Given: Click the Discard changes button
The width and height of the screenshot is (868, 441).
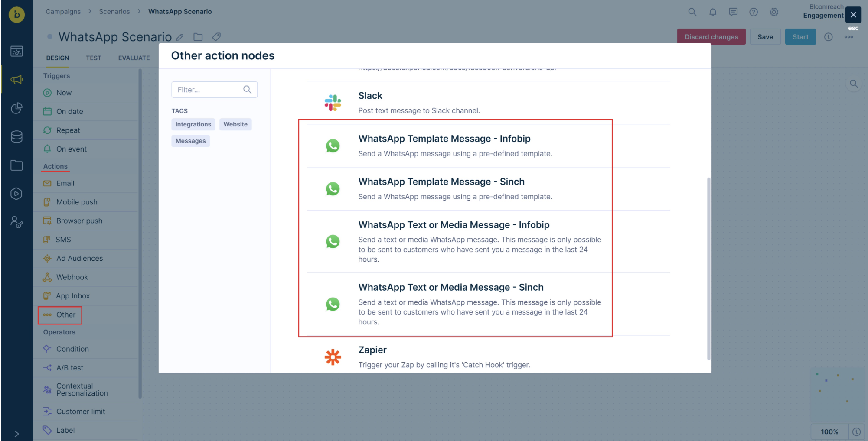Looking at the screenshot, I should point(711,37).
